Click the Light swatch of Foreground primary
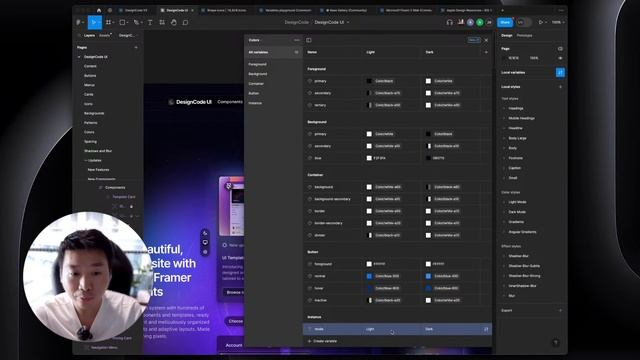The width and height of the screenshot is (640, 360). [x=369, y=81]
